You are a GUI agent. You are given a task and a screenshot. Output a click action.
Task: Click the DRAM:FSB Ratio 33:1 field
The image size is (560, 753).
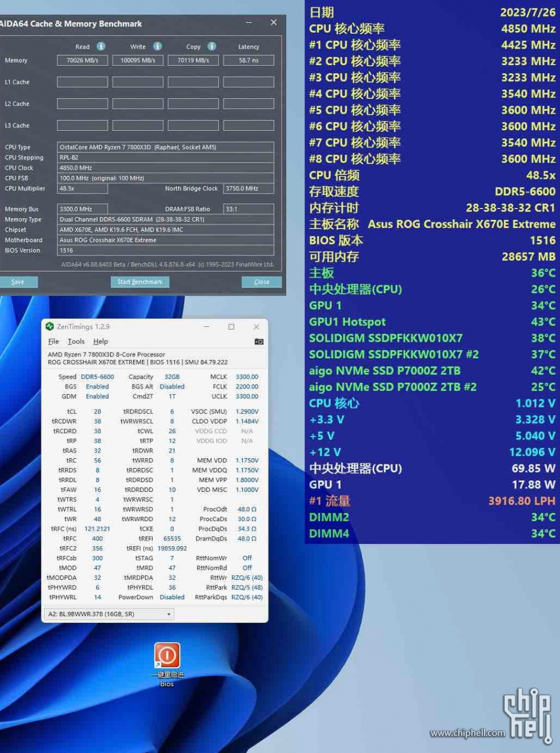coord(249,209)
